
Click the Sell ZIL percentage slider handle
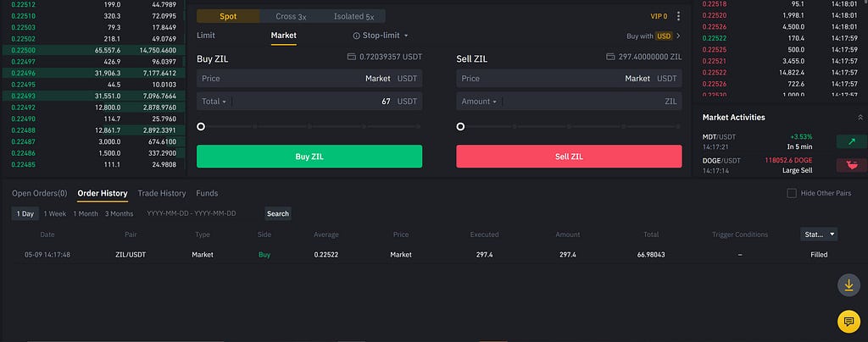point(460,126)
